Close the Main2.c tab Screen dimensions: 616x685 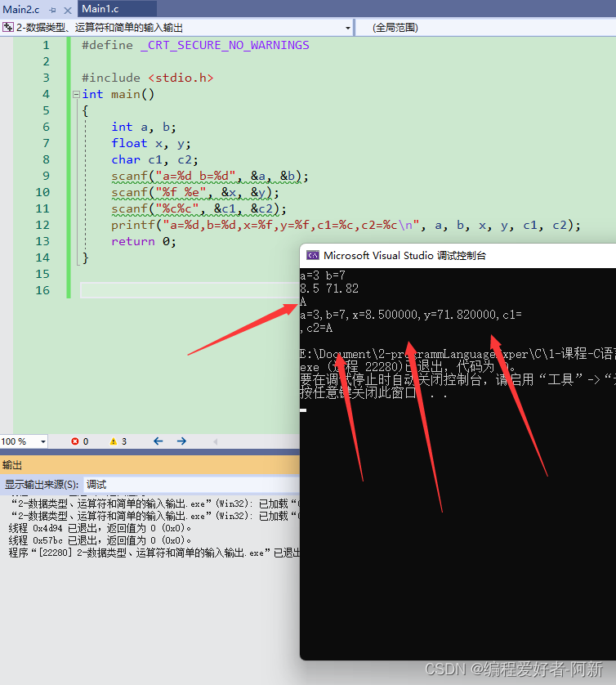[x=68, y=10]
